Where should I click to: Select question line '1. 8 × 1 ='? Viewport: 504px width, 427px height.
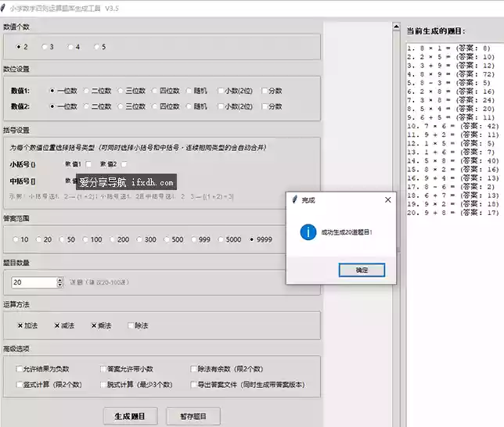(x=448, y=48)
